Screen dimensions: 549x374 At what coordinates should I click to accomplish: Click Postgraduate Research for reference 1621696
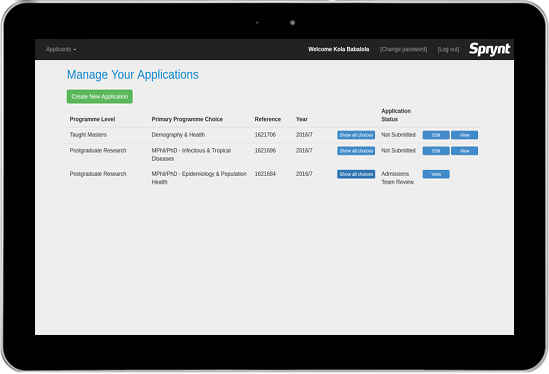pos(98,151)
